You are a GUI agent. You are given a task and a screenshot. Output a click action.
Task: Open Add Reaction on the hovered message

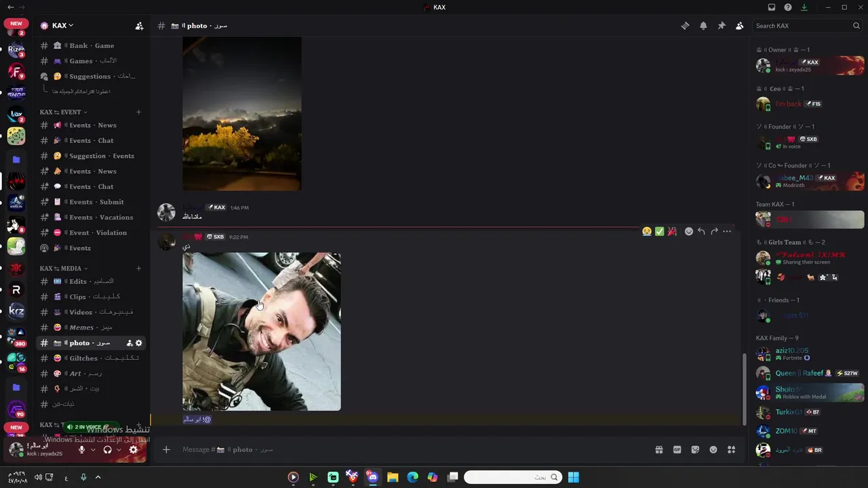(689, 231)
